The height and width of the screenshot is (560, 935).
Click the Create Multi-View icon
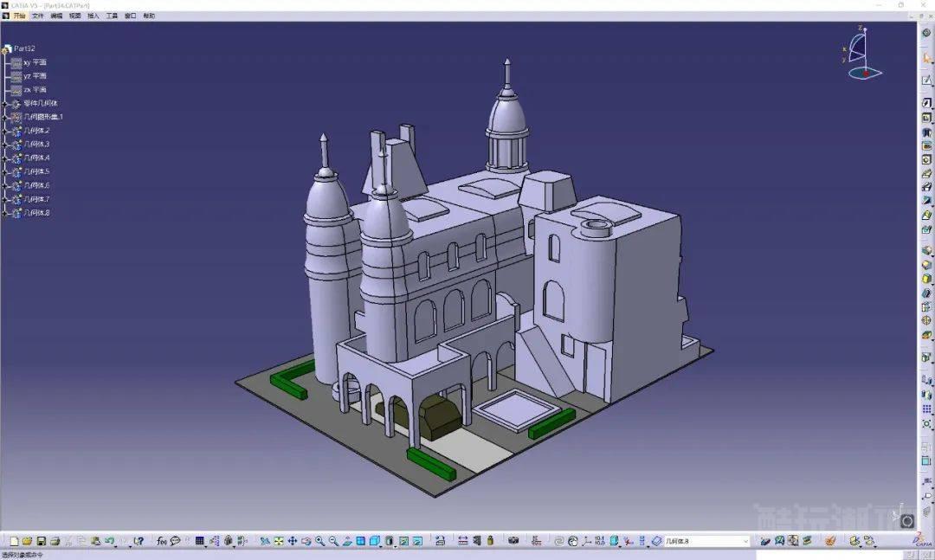[361, 541]
